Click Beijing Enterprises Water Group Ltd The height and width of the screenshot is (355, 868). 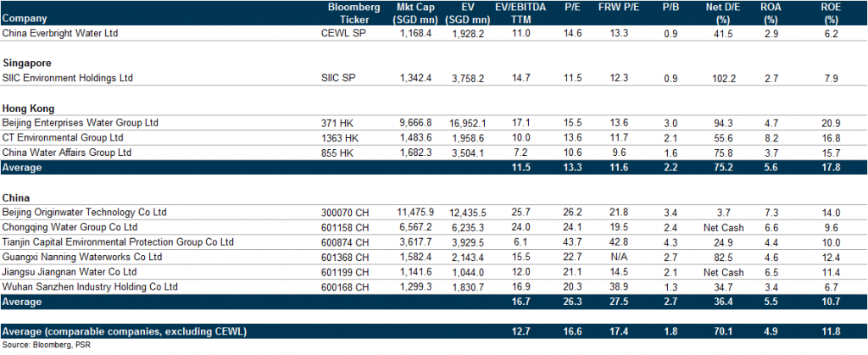(81, 123)
